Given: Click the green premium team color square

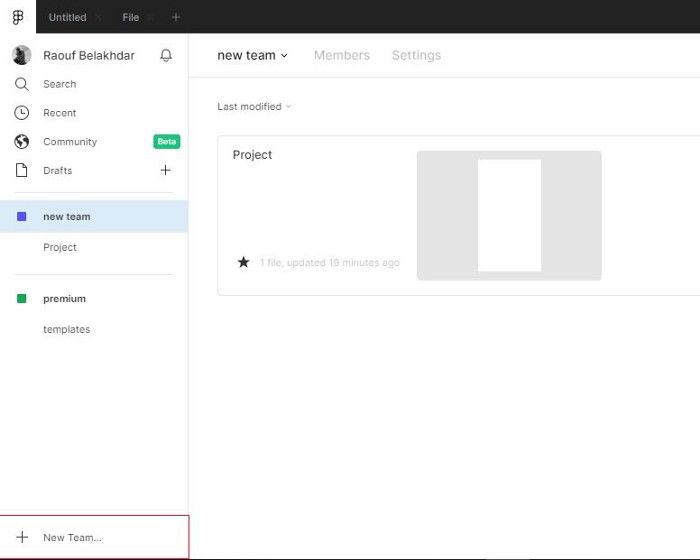Looking at the screenshot, I should pyautogui.click(x=21, y=298).
